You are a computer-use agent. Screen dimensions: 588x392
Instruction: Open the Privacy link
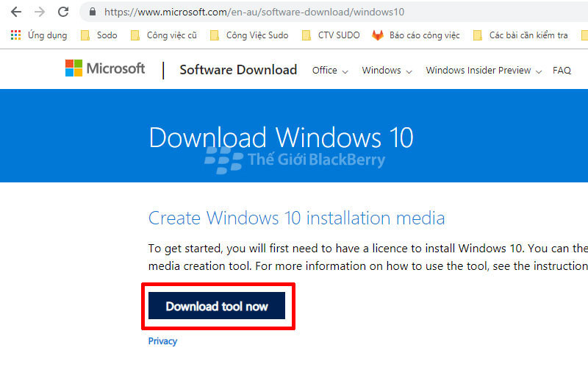(162, 341)
